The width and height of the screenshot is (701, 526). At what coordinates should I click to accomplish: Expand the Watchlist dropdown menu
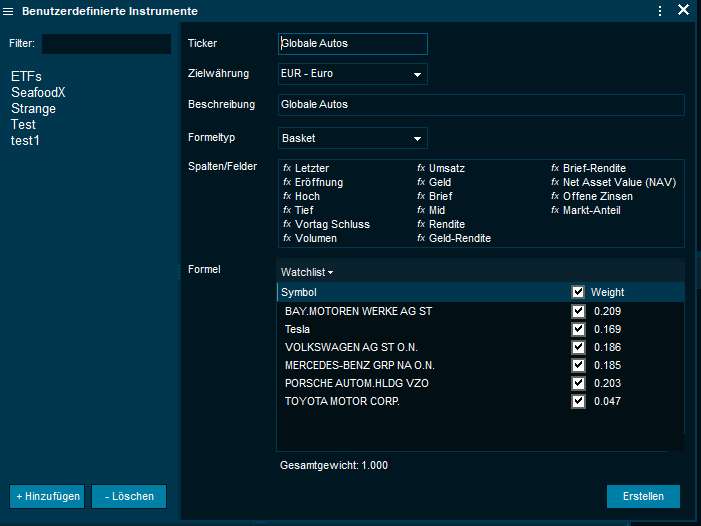click(306, 272)
